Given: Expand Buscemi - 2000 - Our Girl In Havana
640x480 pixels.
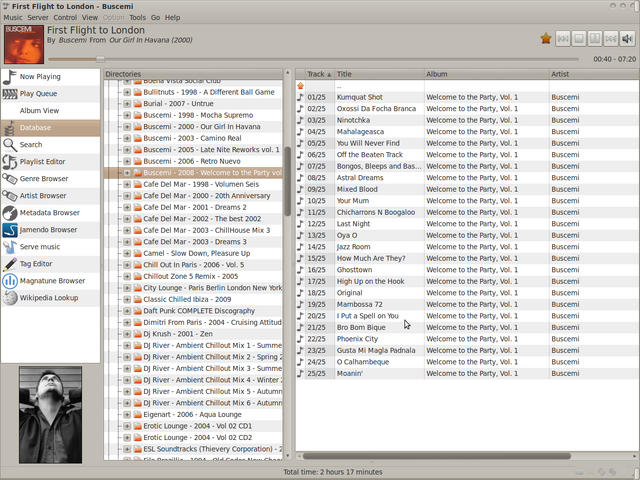Looking at the screenshot, I should 127,127.
